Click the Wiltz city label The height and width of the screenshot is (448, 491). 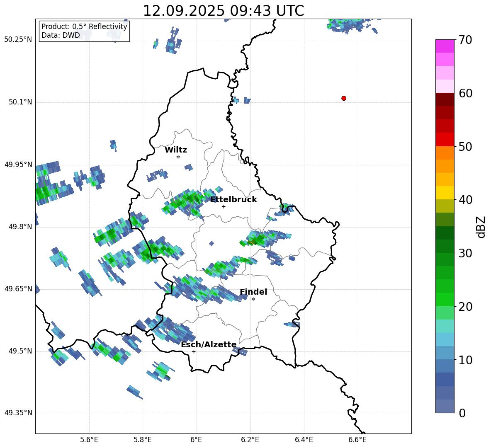pos(176,150)
